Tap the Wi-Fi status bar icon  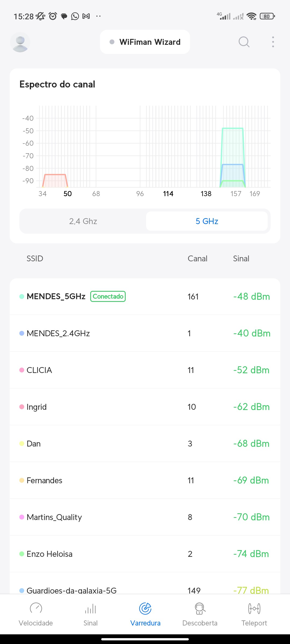[252, 16]
